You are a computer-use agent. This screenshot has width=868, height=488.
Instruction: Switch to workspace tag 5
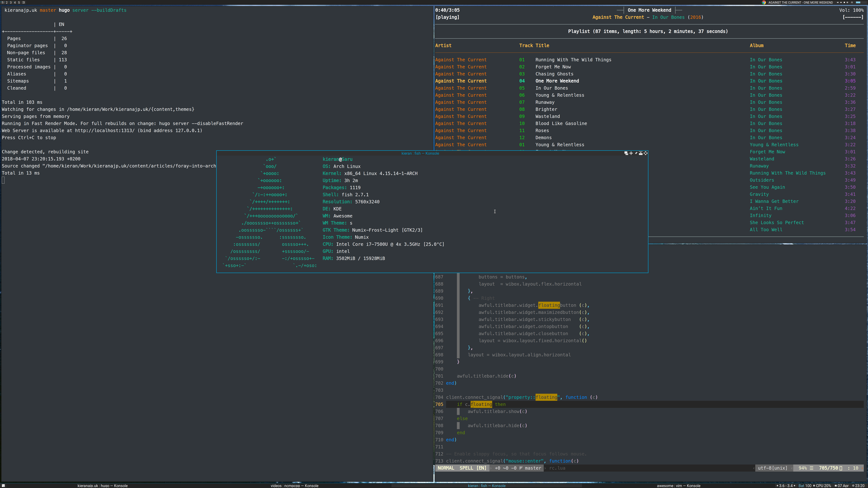(19, 2)
